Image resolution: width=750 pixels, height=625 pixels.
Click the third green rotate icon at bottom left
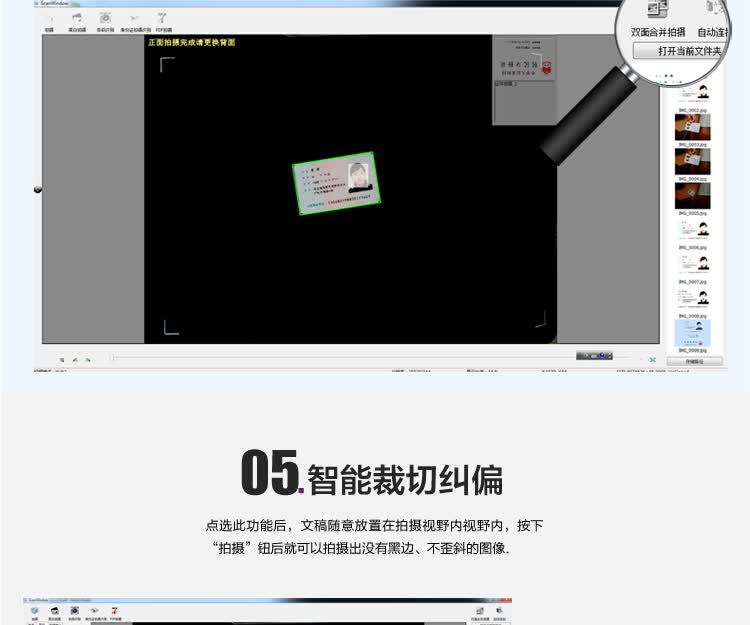(88, 360)
